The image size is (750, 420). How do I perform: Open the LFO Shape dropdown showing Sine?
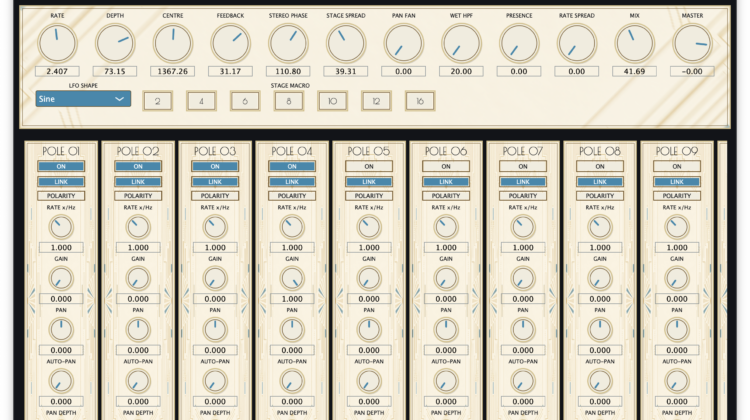click(83, 99)
